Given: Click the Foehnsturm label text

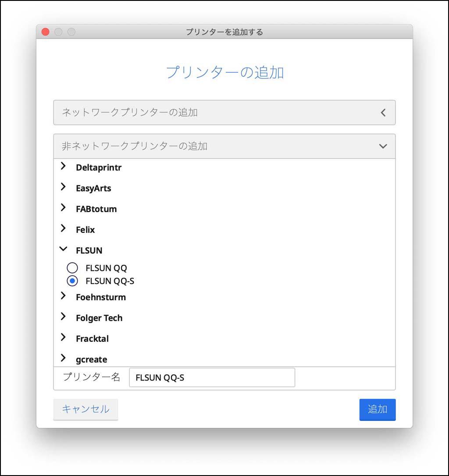Looking at the screenshot, I should click(x=101, y=297).
